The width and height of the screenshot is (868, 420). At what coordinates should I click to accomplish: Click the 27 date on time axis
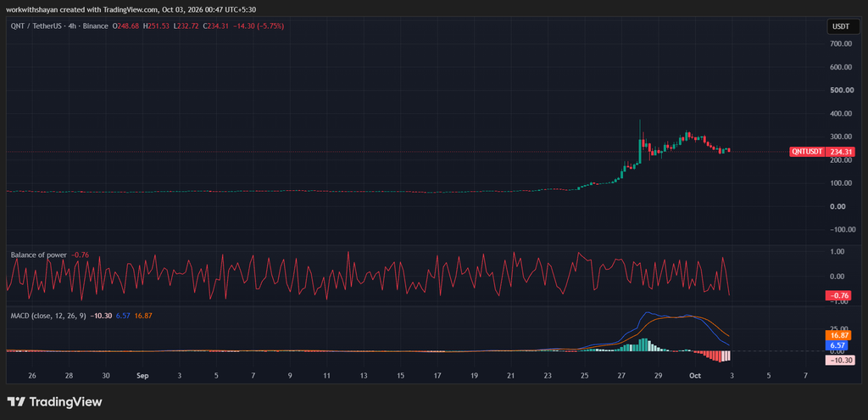coord(621,376)
